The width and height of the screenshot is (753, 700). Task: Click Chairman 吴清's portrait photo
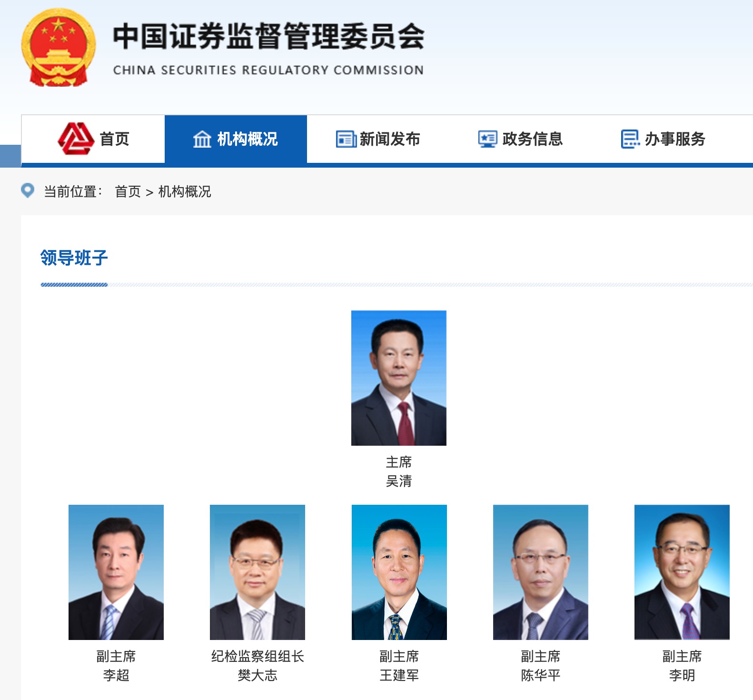pyautogui.click(x=399, y=378)
